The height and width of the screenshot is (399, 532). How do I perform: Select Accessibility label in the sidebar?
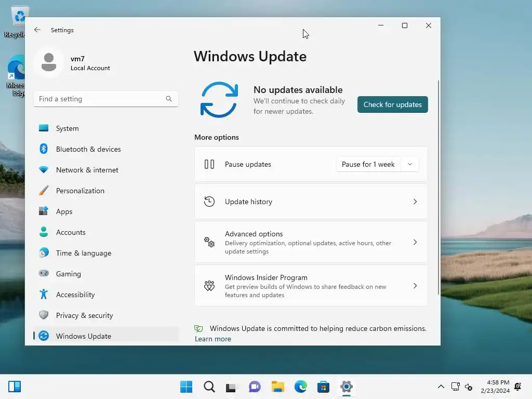click(x=75, y=295)
